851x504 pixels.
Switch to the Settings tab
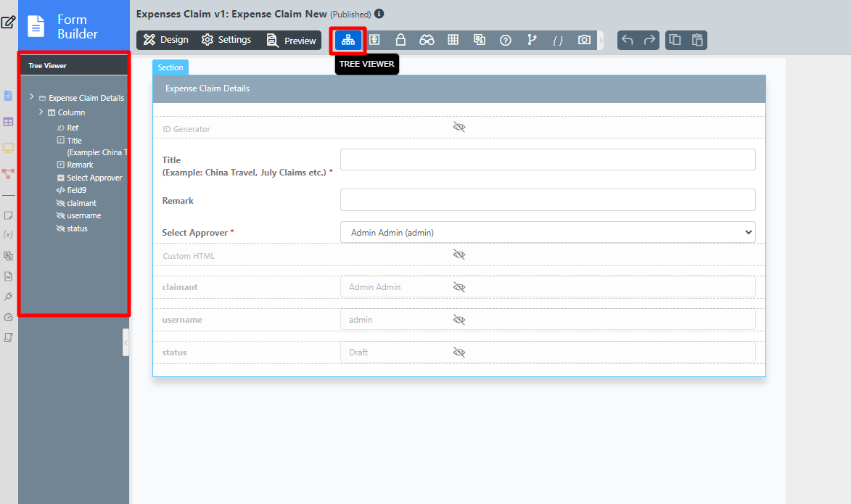coord(226,40)
